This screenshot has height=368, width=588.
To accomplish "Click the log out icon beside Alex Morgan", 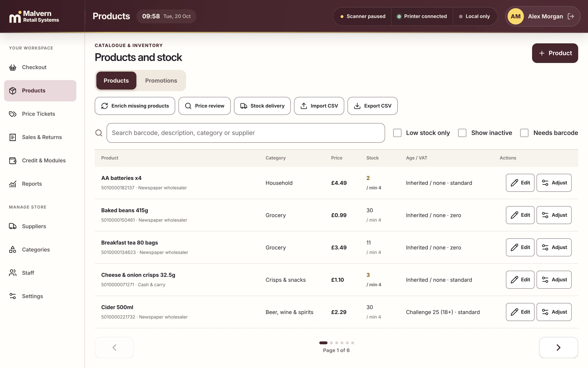I will click(x=571, y=16).
